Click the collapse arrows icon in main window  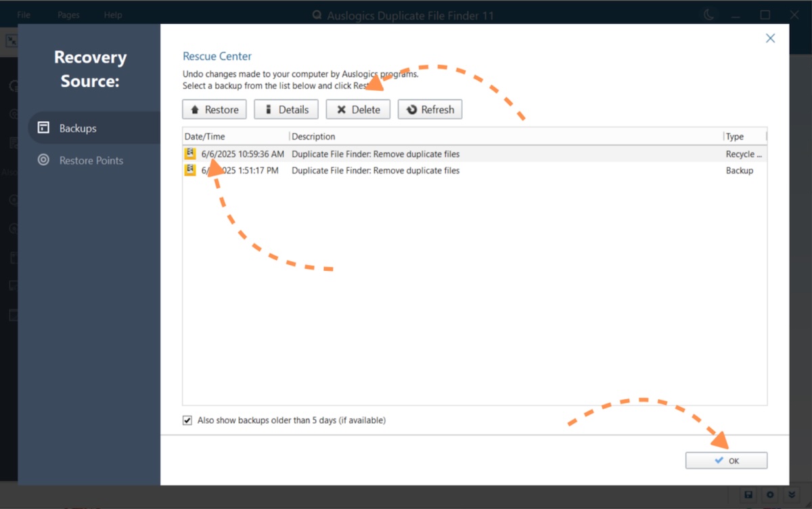pos(12,41)
